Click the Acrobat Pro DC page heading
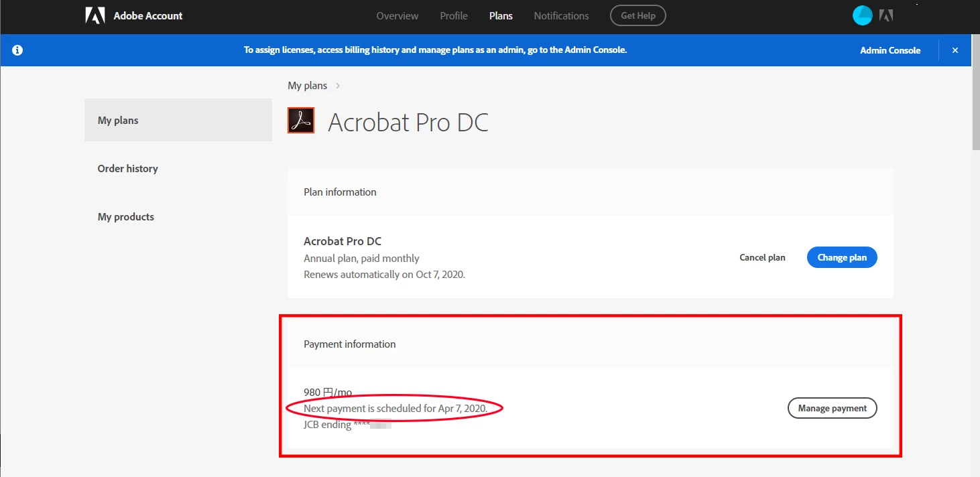This screenshot has width=980, height=477. pyautogui.click(x=408, y=122)
